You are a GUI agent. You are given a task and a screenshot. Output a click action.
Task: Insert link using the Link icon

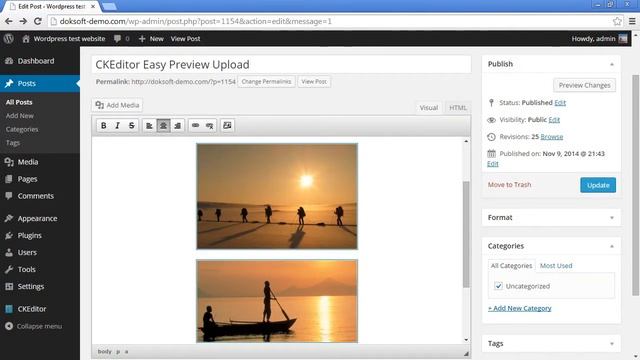coord(196,125)
